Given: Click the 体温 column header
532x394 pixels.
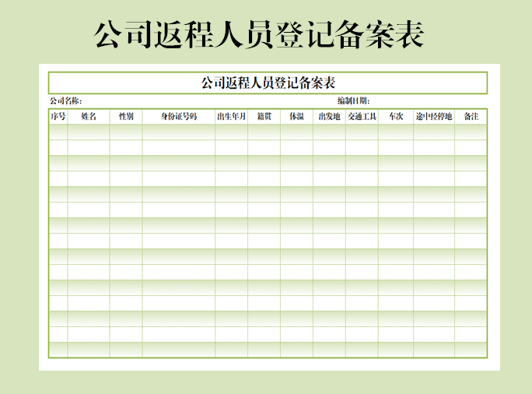Looking at the screenshot, I should tap(297, 117).
